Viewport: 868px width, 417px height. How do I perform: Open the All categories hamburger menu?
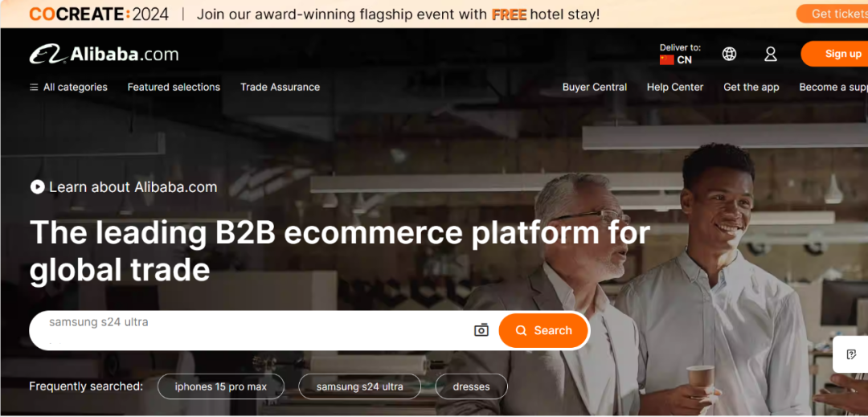click(x=68, y=87)
